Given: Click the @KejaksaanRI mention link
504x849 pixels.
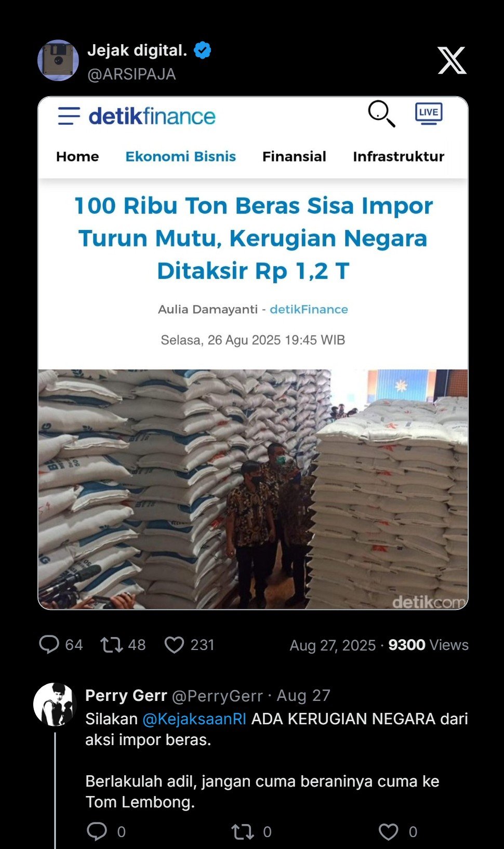Looking at the screenshot, I should 194,719.
